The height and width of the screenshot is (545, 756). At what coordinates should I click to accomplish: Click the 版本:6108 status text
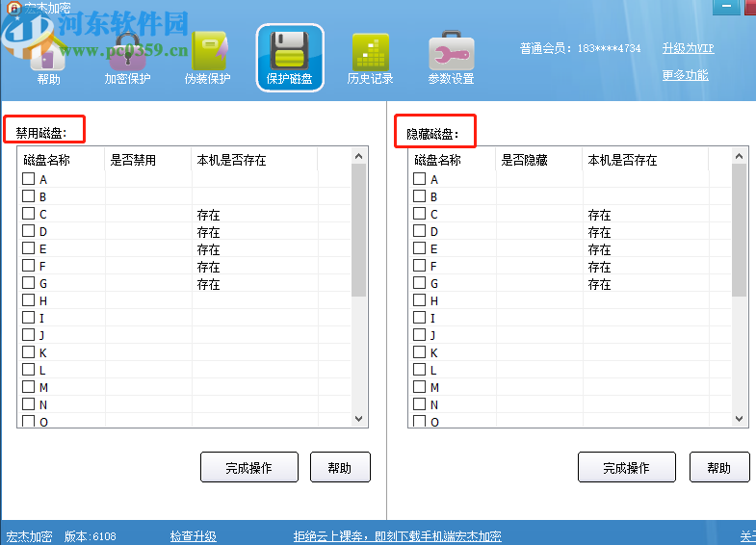[91, 536]
